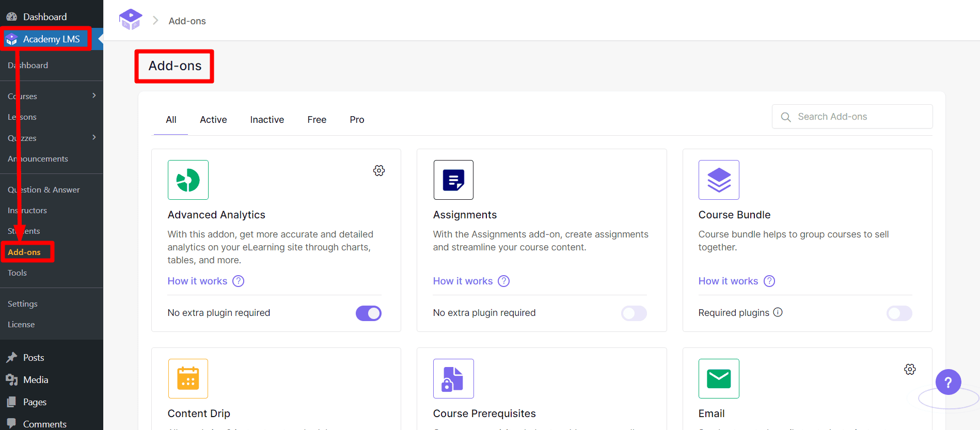980x430 pixels.
Task: Click the Email envelope icon
Action: [719, 378]
